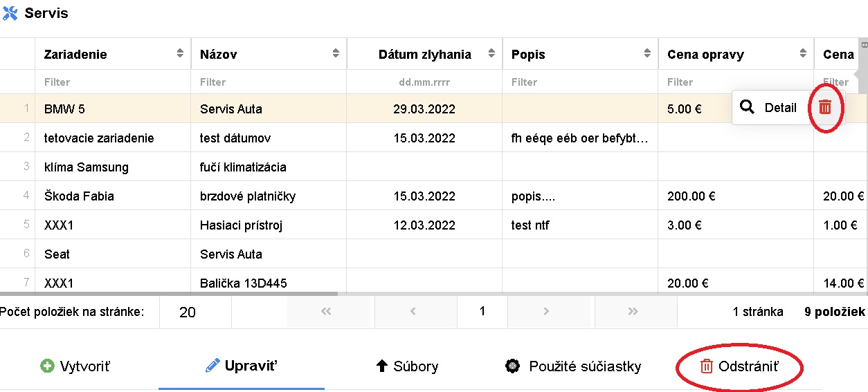Image resolution: width=868 pixels, height=392 pixels.
Task: Sort by Dátum zlyhania column arrows
Action: pos(491,54)
